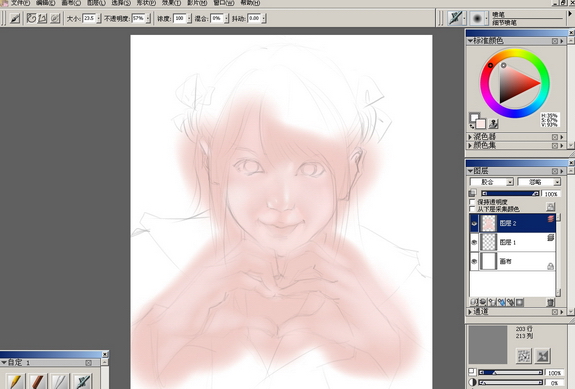Select the 图层 1 layer
Viewport: 575px width, 389px height.
(513, 242)
